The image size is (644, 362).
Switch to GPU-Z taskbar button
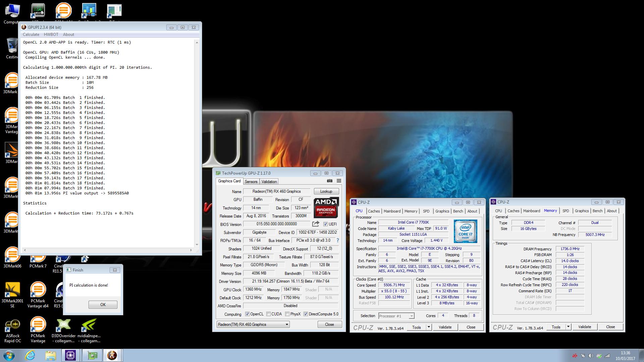point(92,355)
